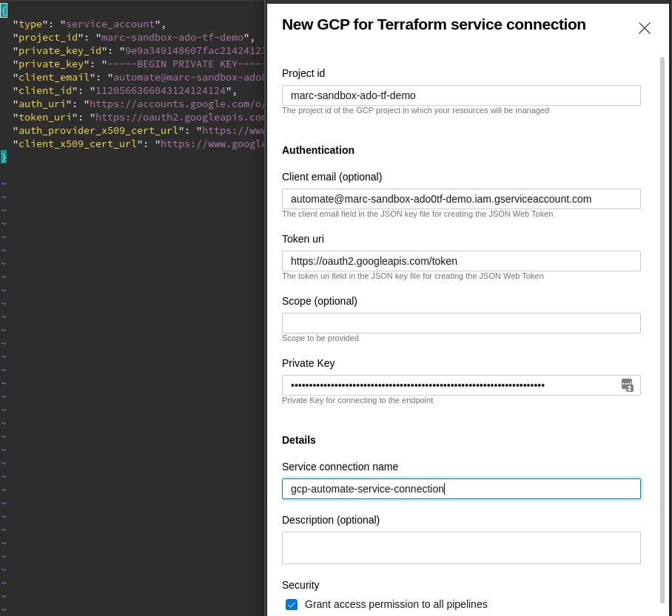This screenshot has width=672, height=616.
Task: Click the Details section heading
Action: pyautogui.click(x=299, y=440)
